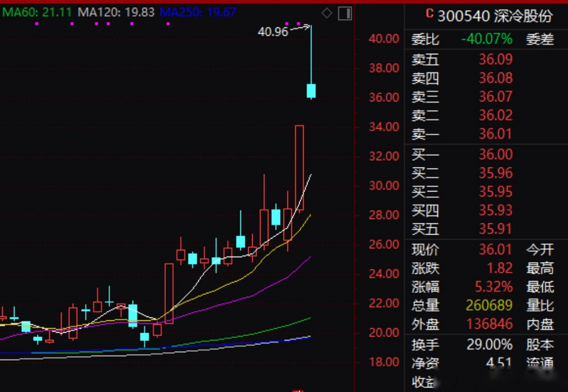Viewport: 568px width, 392px height.
Task: Click the 40.96 high price annotation
Action: pyautogui.click(x=273, y=32)
